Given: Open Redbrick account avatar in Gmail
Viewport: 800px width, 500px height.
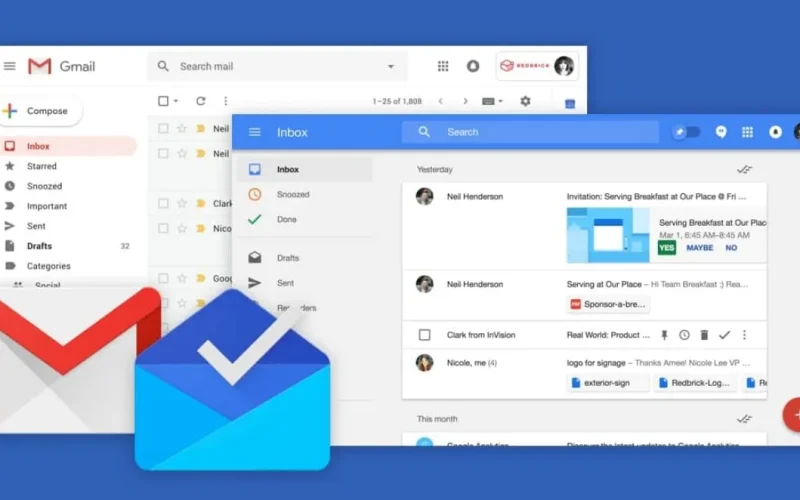Looking at the screenshot, I should click(564, 66).
